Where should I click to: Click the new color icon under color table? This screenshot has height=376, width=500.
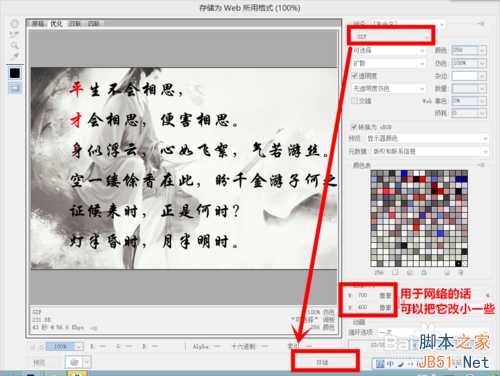click(x=447, y=273)
